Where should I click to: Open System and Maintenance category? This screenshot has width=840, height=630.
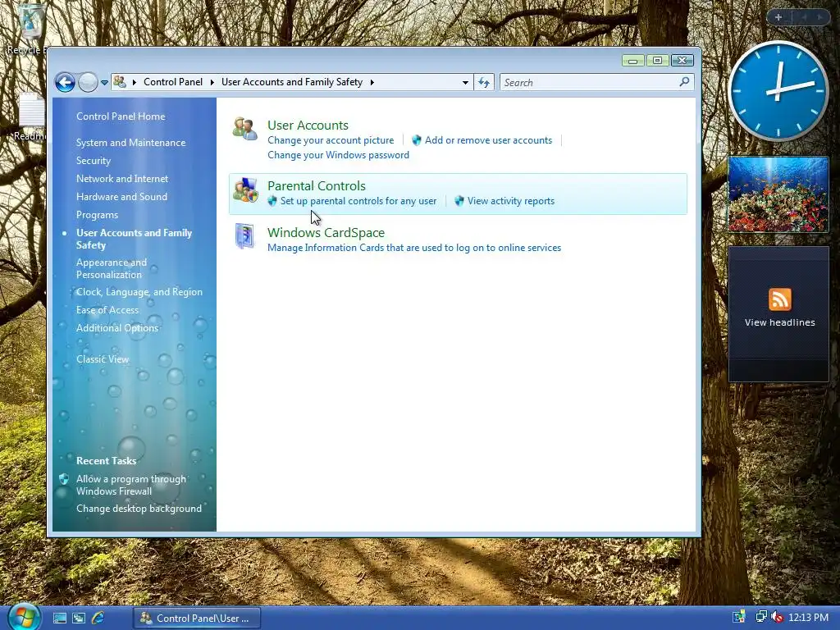click(x=130, y=143)
